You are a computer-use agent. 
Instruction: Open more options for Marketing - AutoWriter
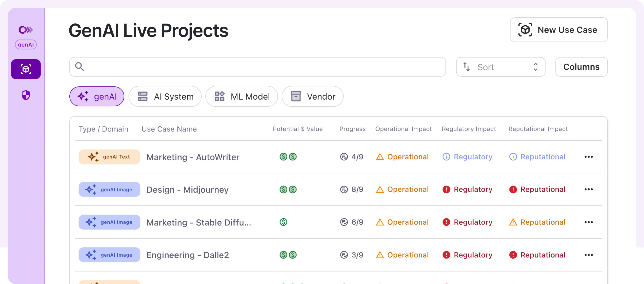point(589,157)
